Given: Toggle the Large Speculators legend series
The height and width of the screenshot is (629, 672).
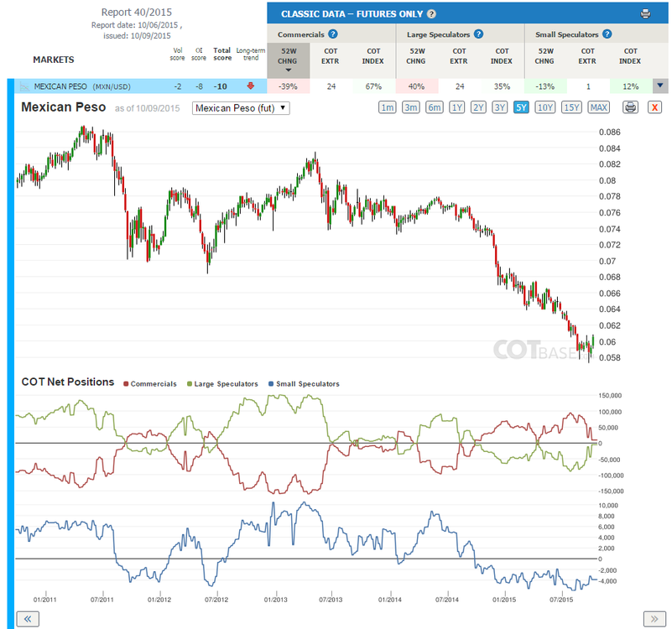Looking at the screenshot, I should [223, 384].
